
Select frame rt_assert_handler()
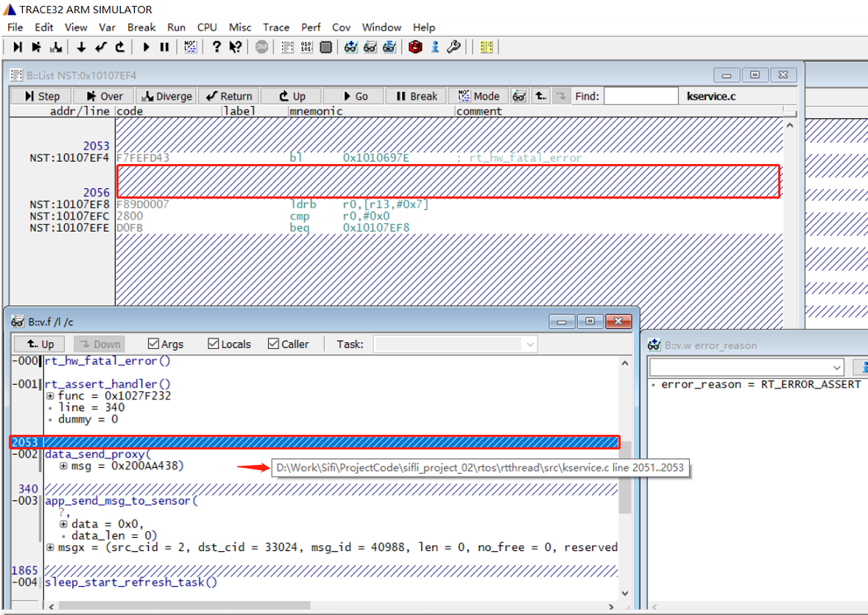coord(108,384)
